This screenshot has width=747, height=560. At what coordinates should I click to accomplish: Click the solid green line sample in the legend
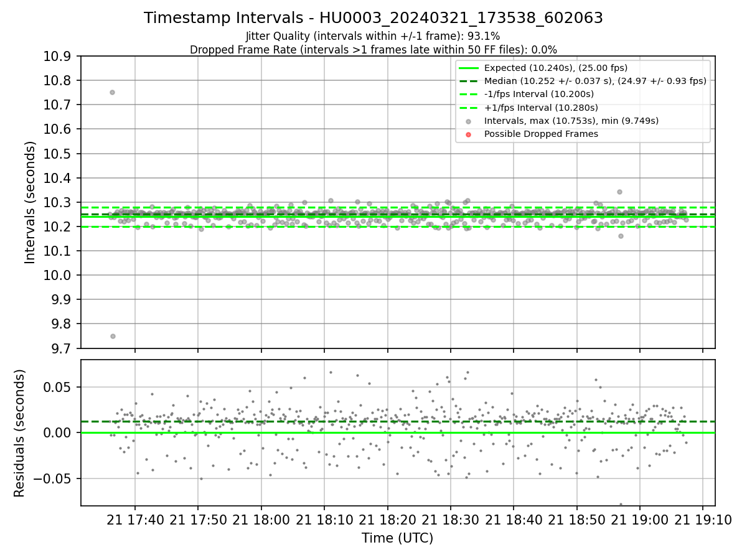(x=468, y=68)
